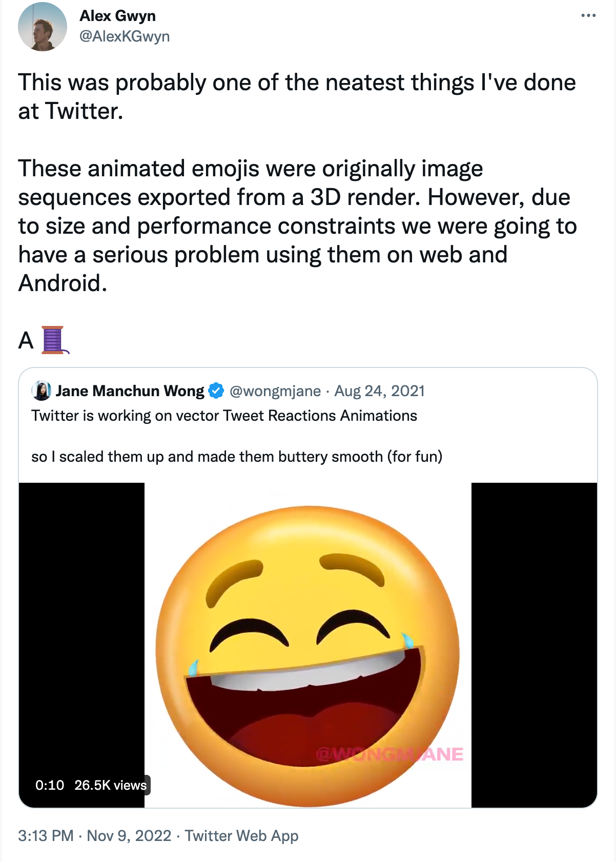Image resolution: width=616 pixels, height=862 pixels.
Task: Click Jane Manchun Wong's small avatar
Action: 42,391
